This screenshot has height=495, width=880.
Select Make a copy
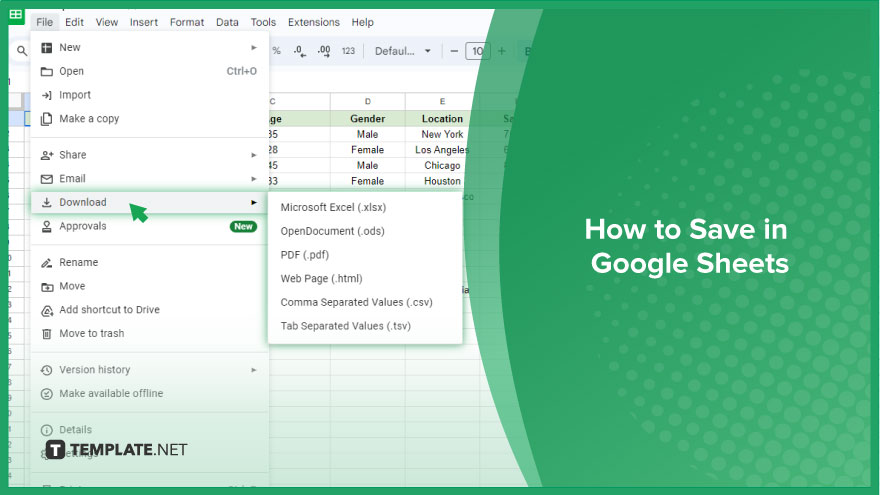[x=149, y=118]
